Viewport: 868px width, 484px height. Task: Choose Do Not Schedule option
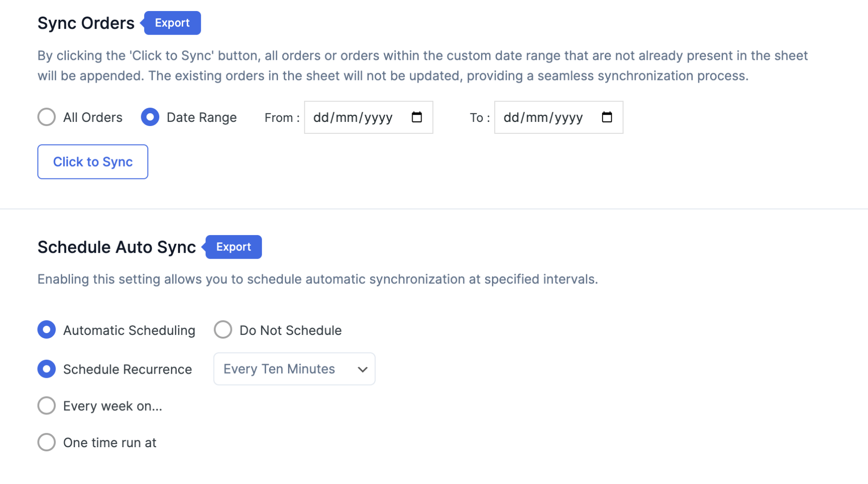(x=223, y=329)
